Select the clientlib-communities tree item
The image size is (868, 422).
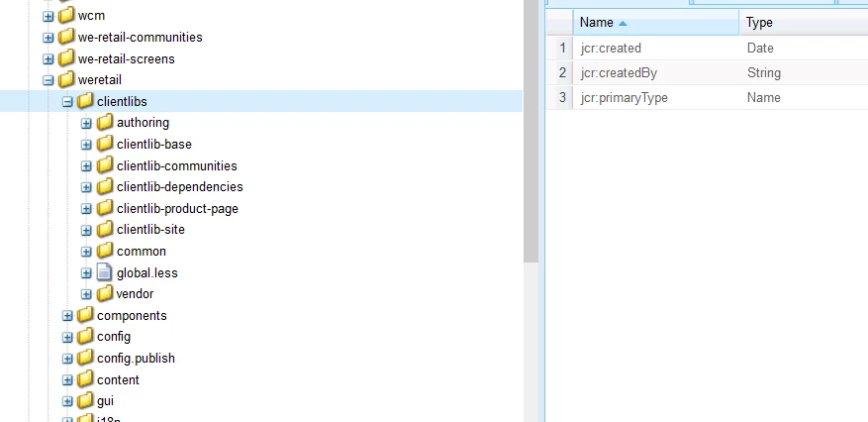176,165
